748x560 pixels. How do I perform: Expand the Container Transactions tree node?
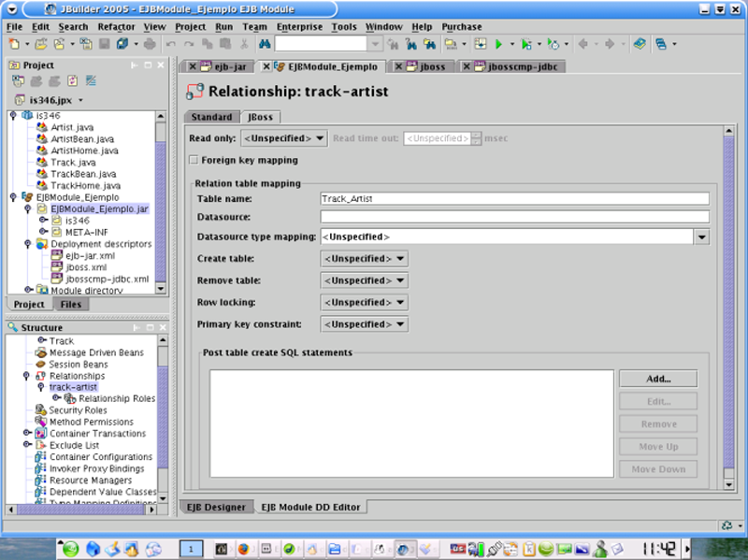click(27, 434)
